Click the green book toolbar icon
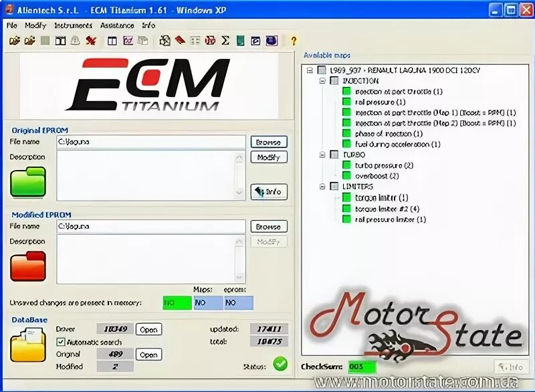535x392 pixels. pyautogui.click(x=241, y=41)
